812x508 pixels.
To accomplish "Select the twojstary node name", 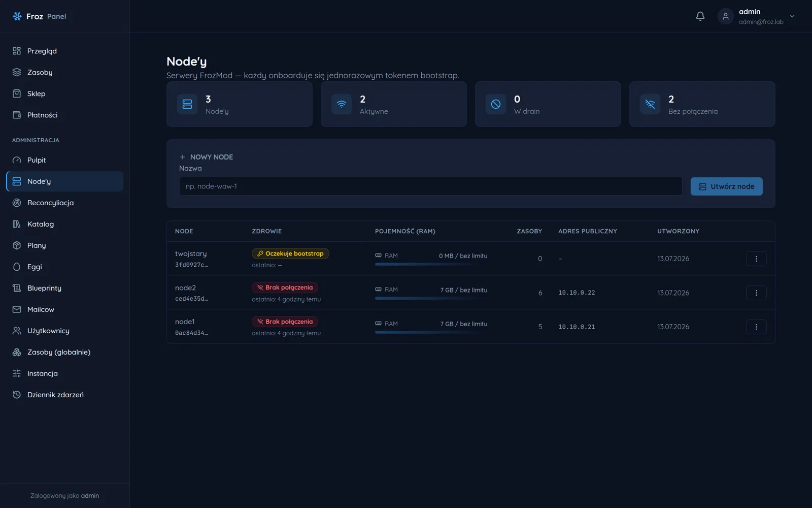I will (x=191, y=253).
